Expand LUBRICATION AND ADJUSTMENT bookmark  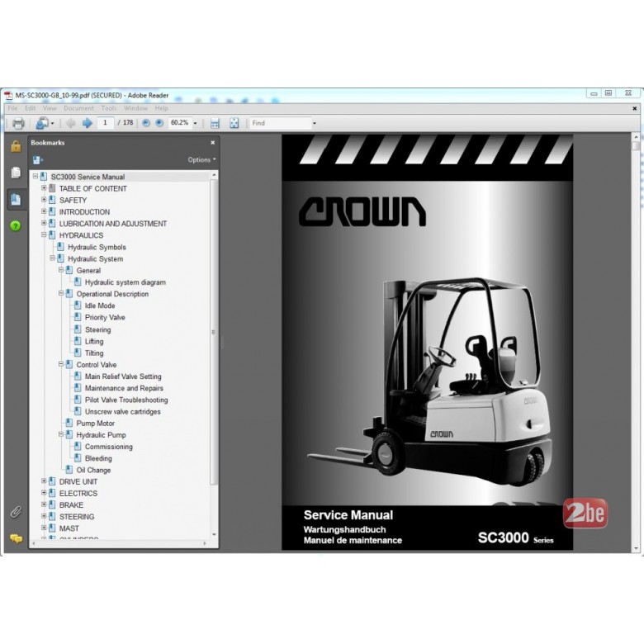(x=44, y=223)
